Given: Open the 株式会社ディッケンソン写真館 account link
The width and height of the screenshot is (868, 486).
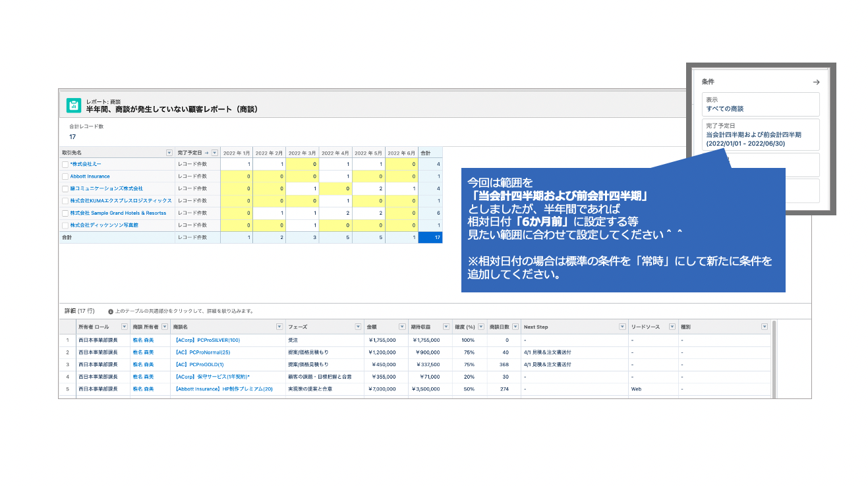Looking at the screenshot, I should click(104, 225).
